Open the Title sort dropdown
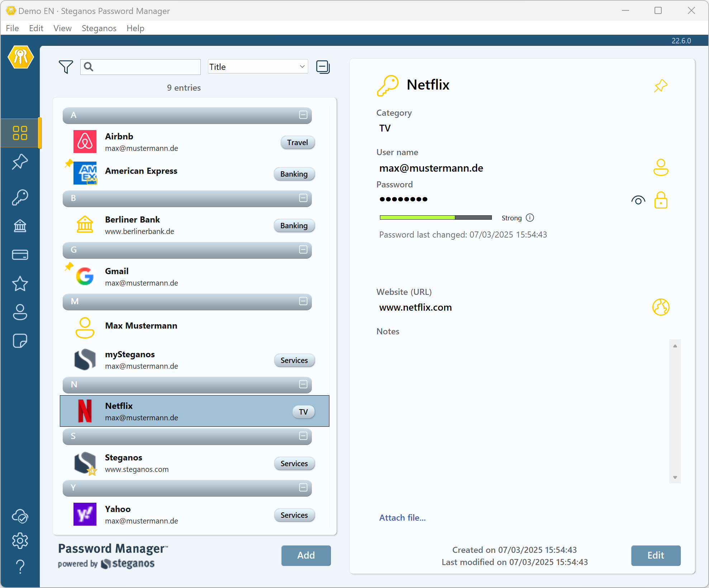The width and height of the screenshot is (709, 588). 258,67
